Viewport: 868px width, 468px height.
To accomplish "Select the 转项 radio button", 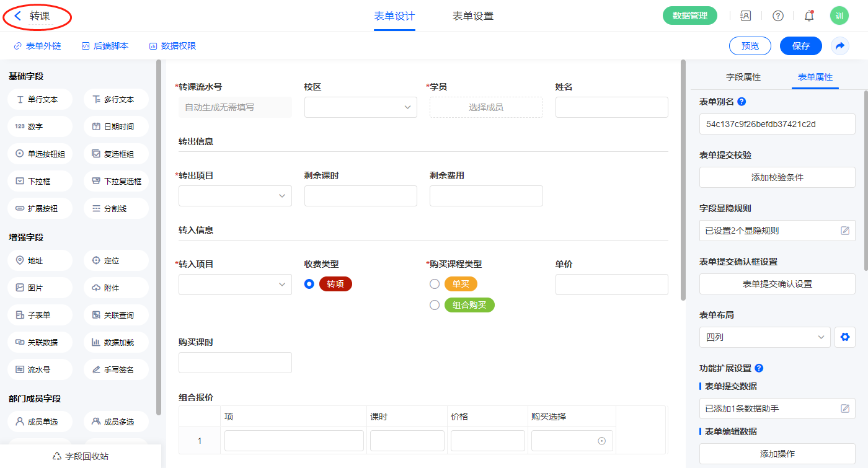I will [309, 284].
